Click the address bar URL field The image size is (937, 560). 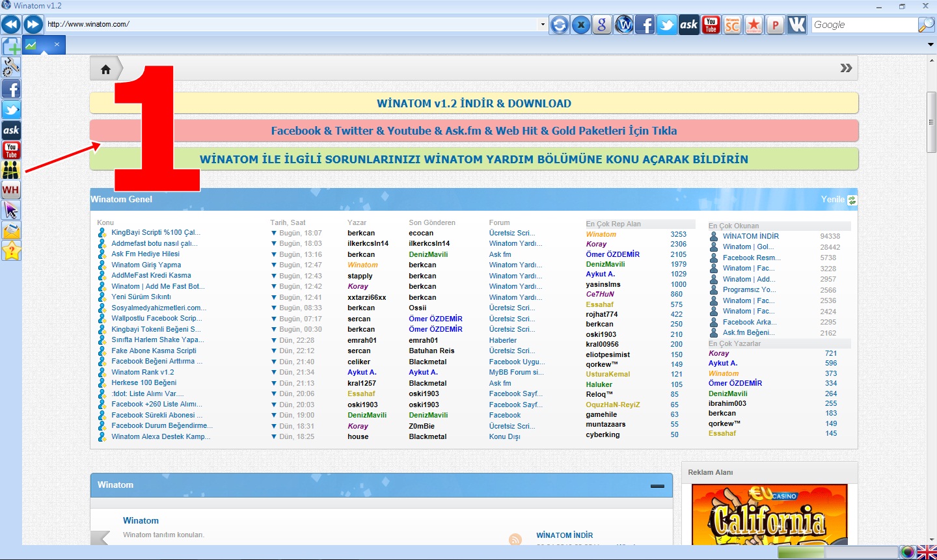(292, 25)
